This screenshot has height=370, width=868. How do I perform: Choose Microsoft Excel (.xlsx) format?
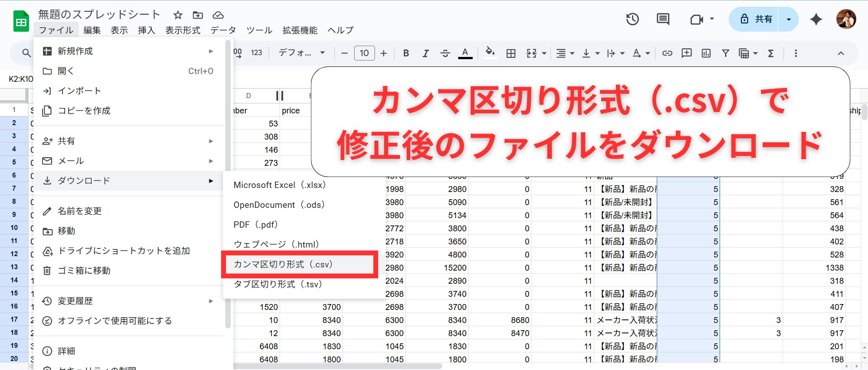[280, 185]
